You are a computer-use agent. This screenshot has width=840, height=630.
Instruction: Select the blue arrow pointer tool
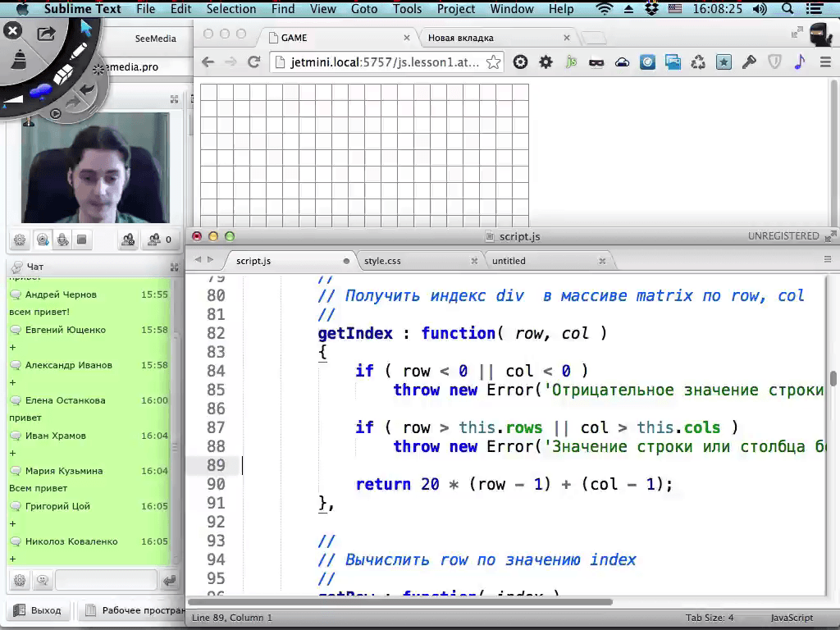85,27
